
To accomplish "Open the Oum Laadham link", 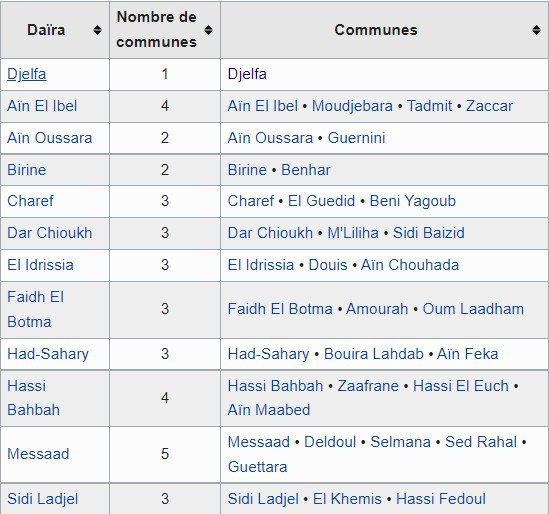I will coord(473,309).
